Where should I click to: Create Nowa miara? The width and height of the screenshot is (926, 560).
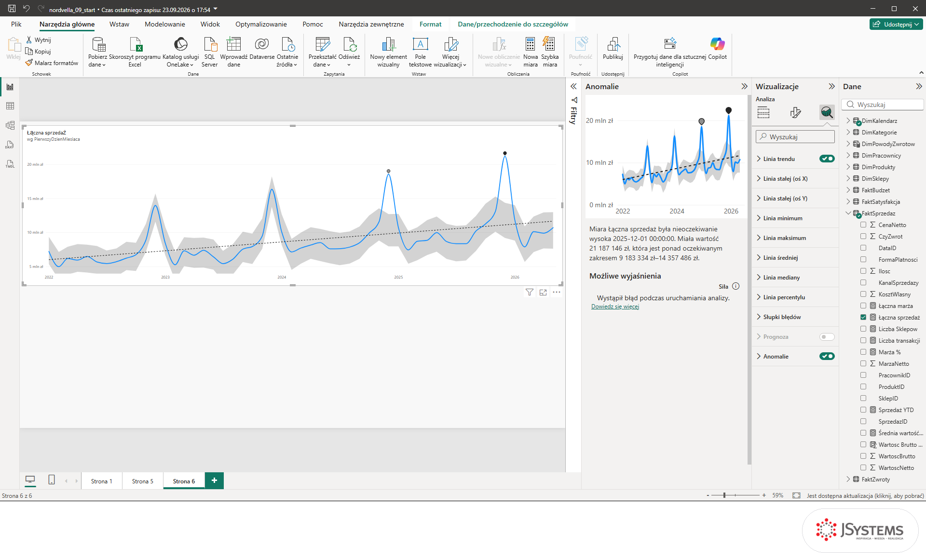[531, 52]
